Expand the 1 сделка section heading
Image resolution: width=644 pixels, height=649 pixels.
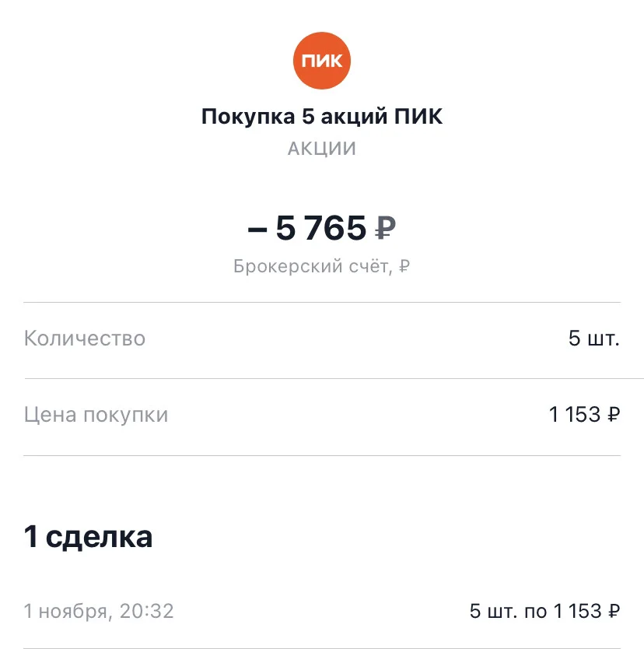(88, 537)
